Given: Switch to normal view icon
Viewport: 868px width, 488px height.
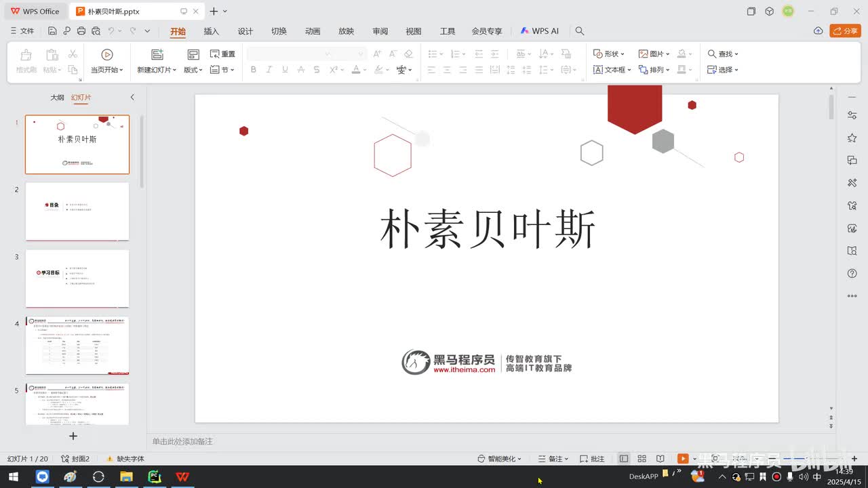Looking at the screenshot, I should coord(624,459).
